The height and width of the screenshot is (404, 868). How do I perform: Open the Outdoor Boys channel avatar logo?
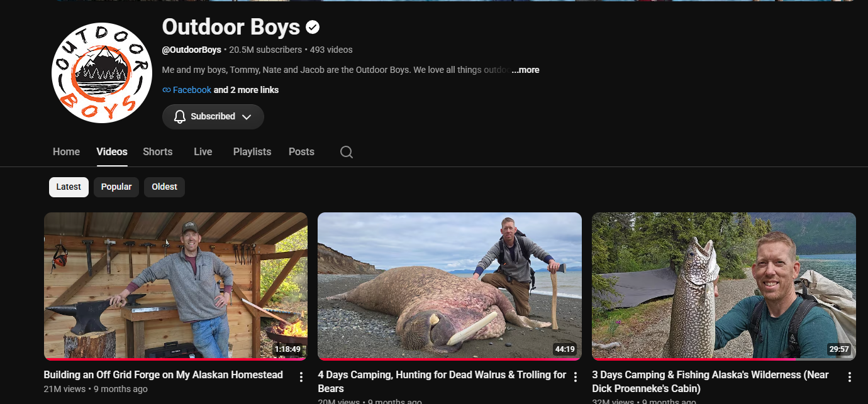(102, 73)
